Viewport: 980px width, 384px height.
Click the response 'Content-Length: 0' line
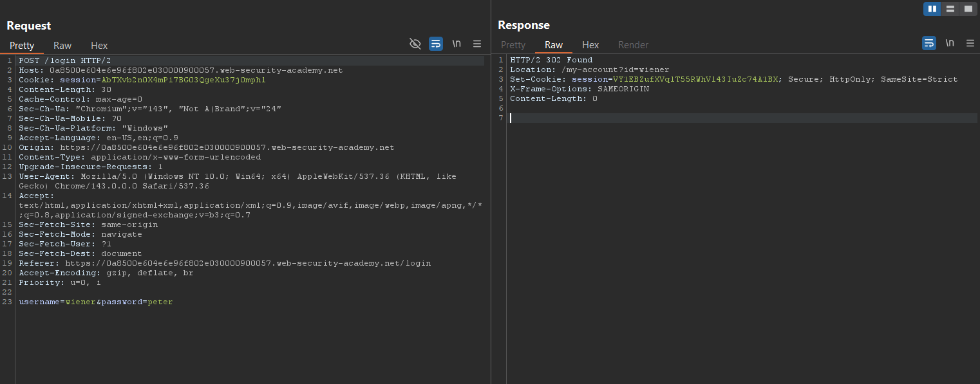(554, 98)
